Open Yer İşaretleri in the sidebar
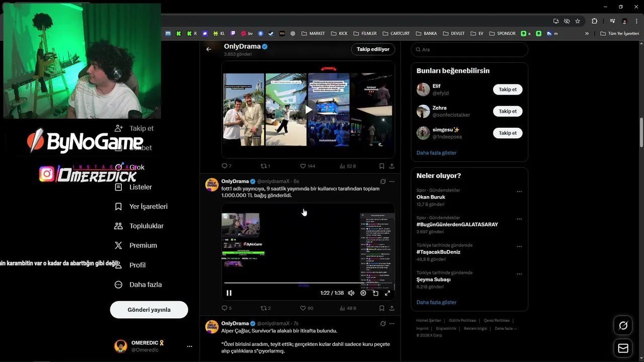 point(141,207)
